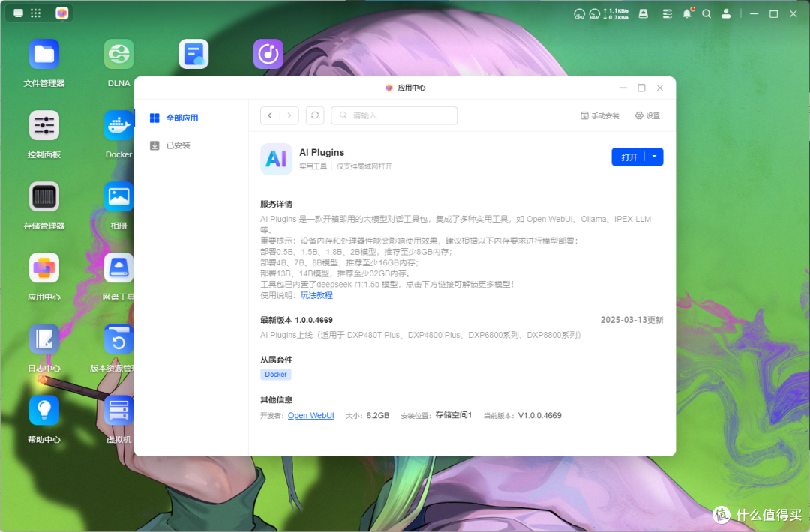810x532 pixels.
Task: Open the 版本资源管理 desktop icon
Action: pos(118,339)
